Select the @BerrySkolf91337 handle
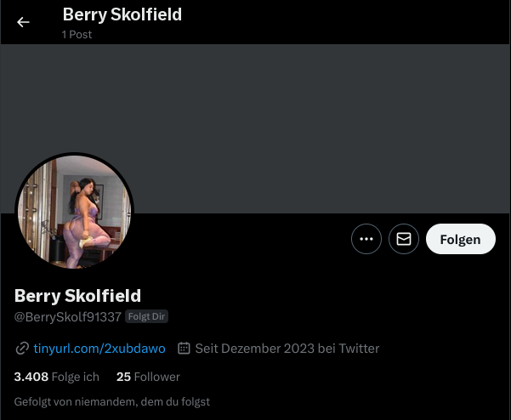The height and width of the screenshot is (420, 511). [x=68, y=317]
